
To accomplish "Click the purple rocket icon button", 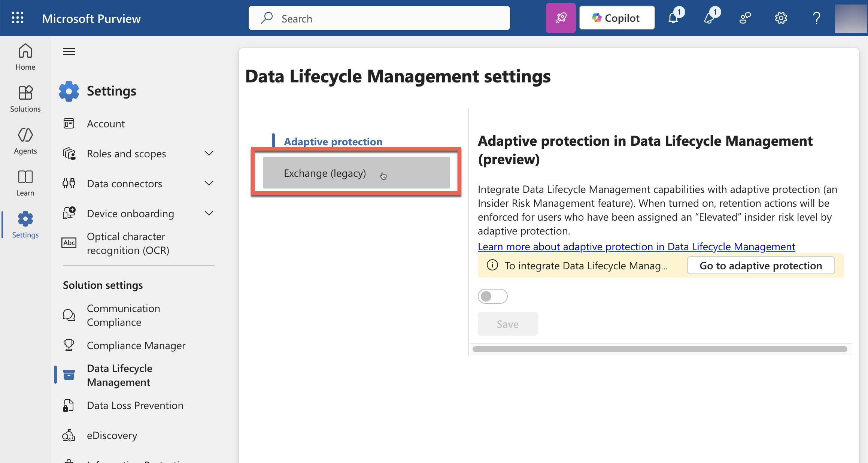I will 561,18.
